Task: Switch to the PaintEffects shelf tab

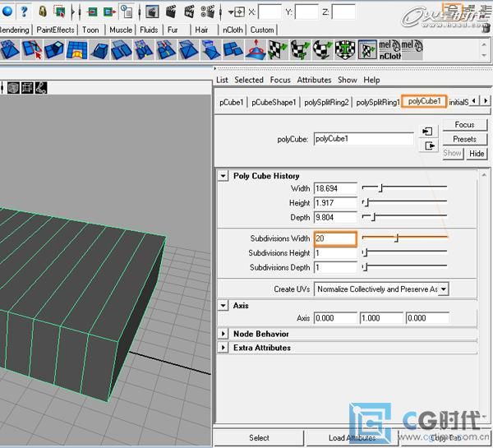Action: [55, 30]
